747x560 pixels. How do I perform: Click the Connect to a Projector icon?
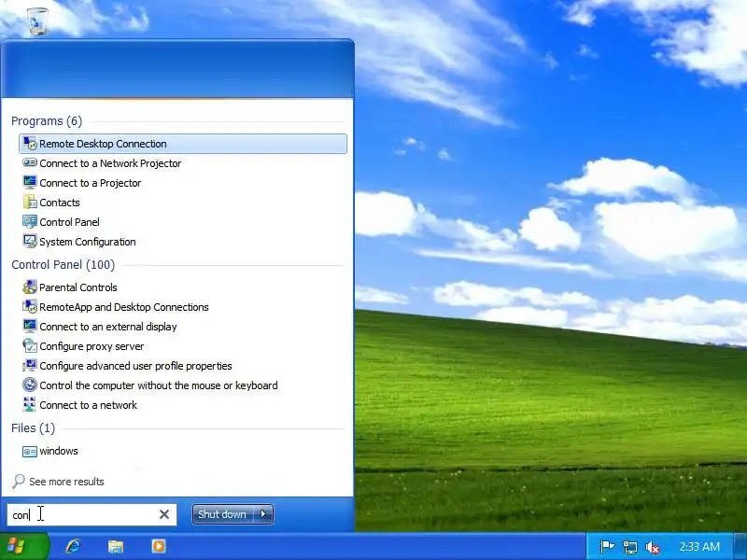[30, 182]
